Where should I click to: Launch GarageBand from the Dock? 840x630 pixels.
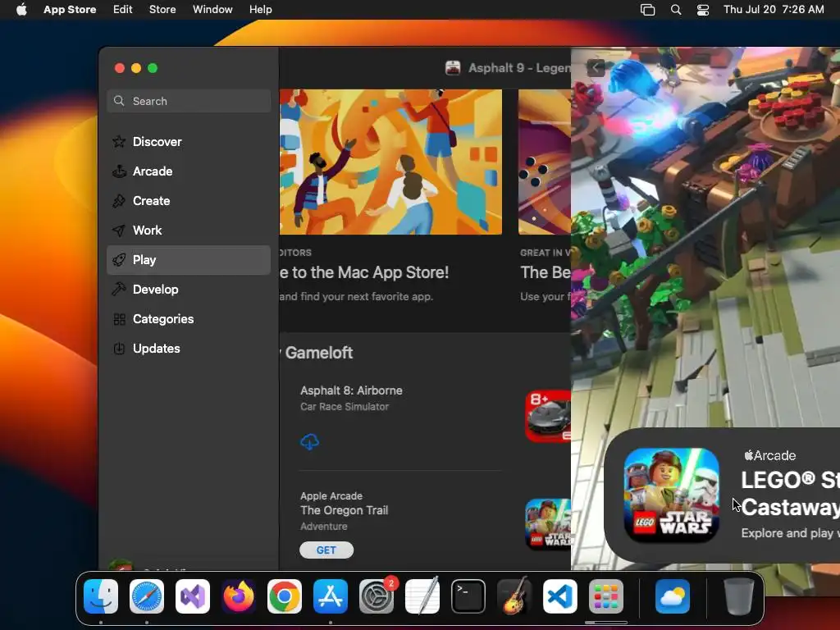(514, 596)
